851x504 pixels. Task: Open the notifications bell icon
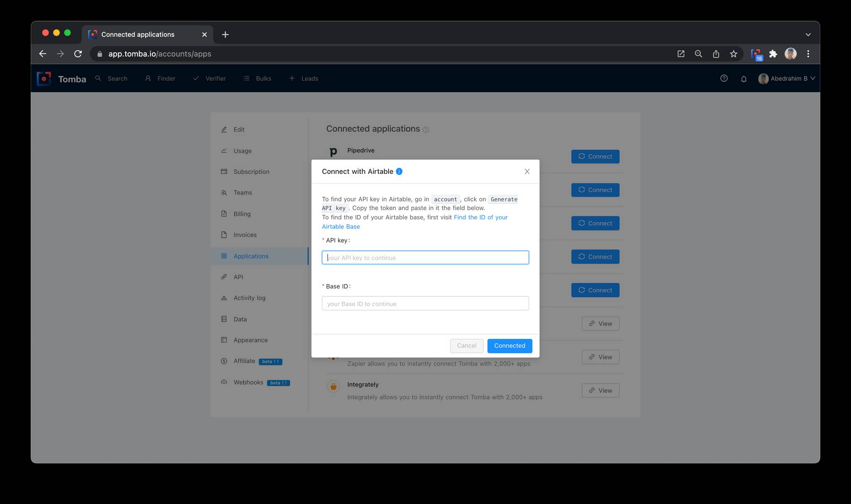744,79
